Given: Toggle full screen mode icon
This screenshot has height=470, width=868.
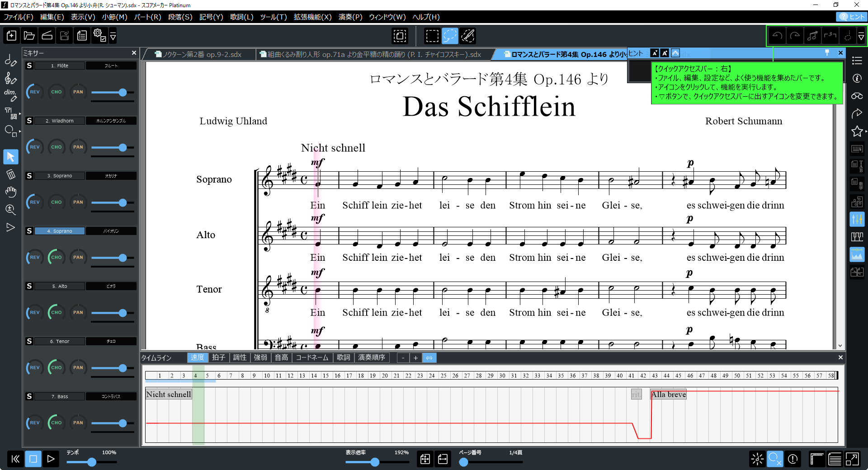Looking at the screenshot, I should pos(852,459).
